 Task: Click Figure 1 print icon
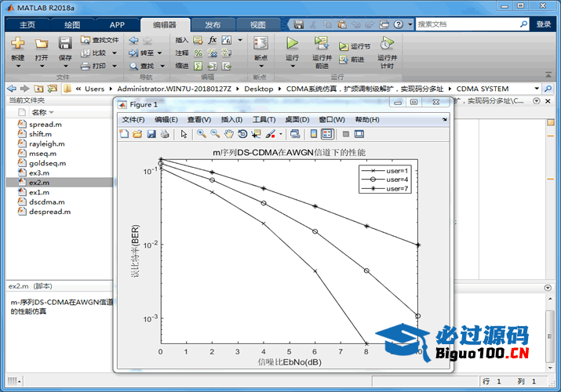pos(165,134)
